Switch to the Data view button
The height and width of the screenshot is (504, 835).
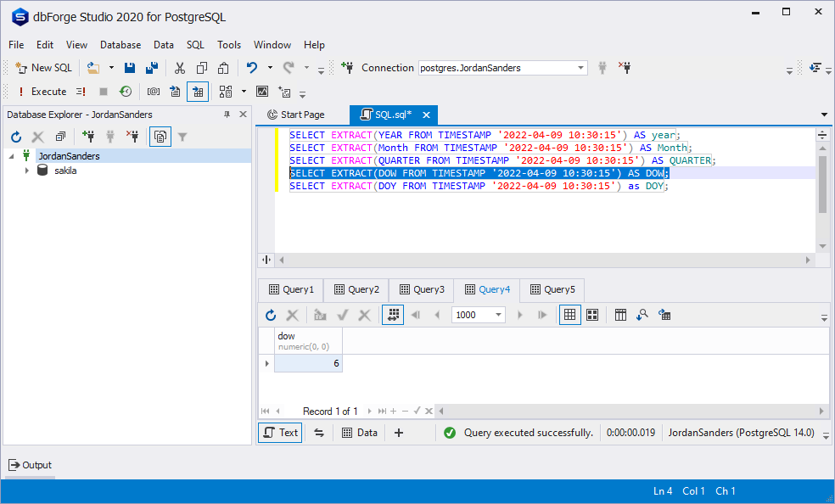(x=358, y=432)
